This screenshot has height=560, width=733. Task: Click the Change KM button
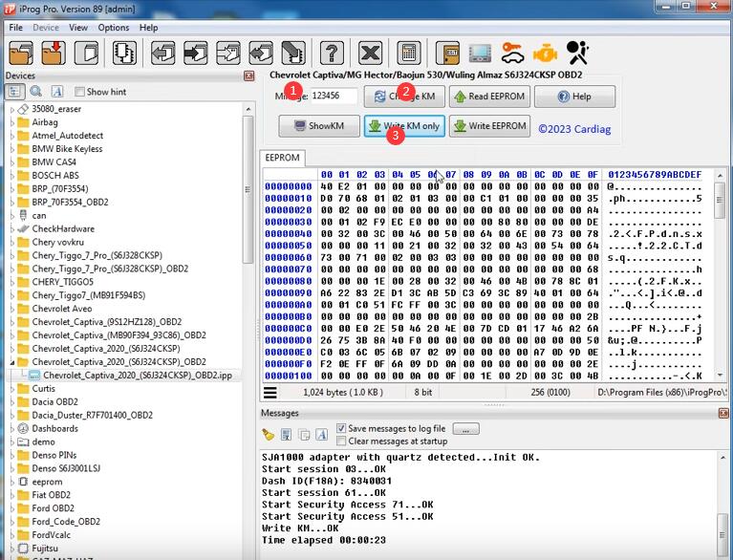(x=404, y=97)
